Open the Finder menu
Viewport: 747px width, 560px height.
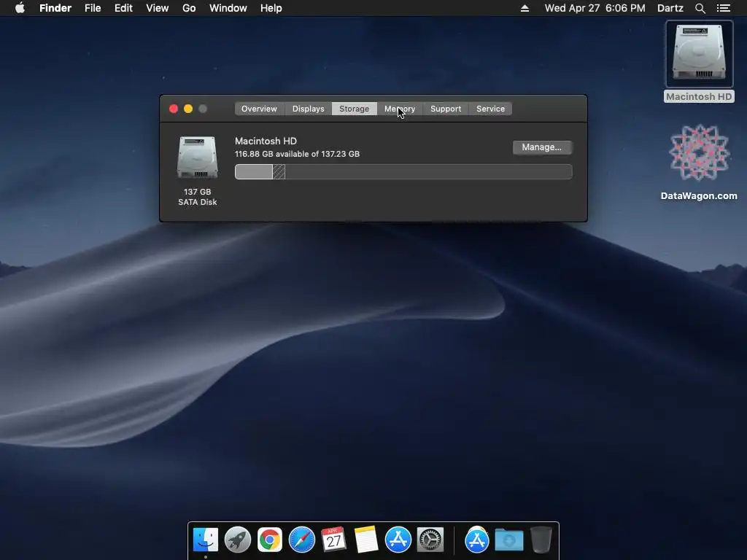(55, 8)
